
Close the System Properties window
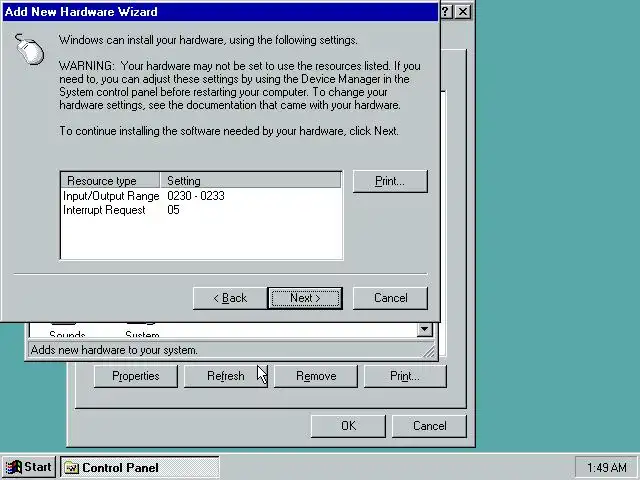click(463, 11)
